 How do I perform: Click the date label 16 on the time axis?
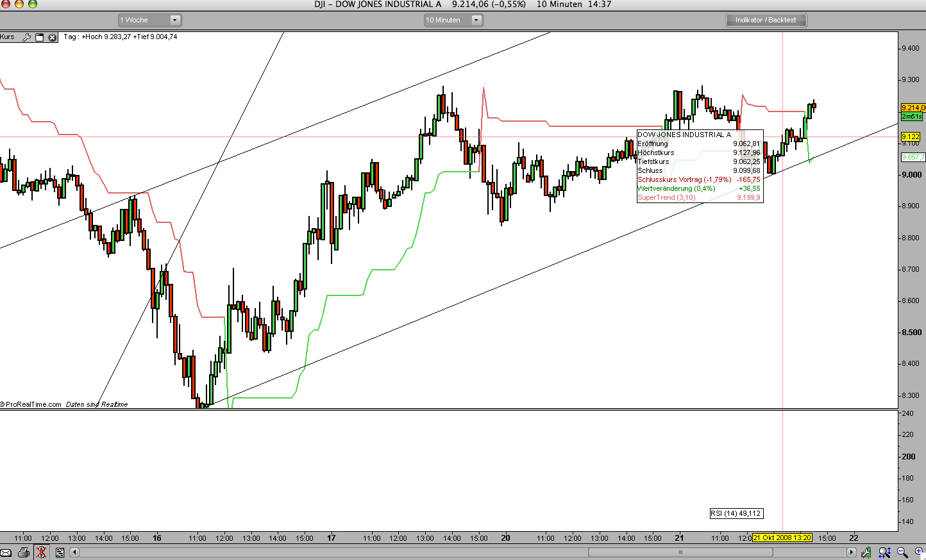click(x=157, y=538)
